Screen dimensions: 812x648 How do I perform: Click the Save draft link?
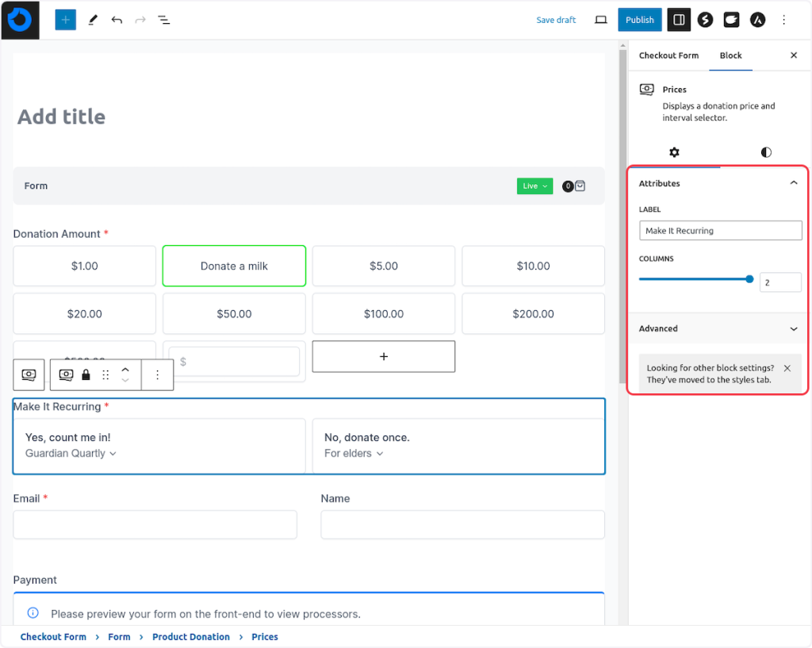click(556, 20)
